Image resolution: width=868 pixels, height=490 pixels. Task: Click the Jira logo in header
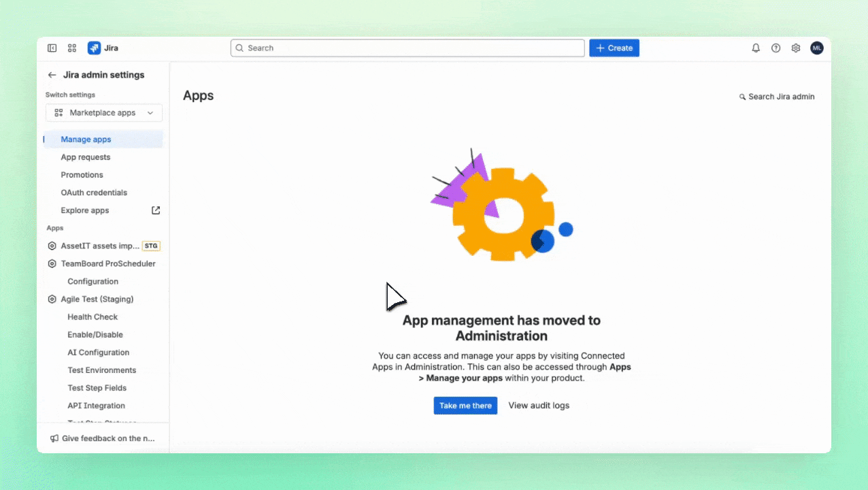[103, 48]
